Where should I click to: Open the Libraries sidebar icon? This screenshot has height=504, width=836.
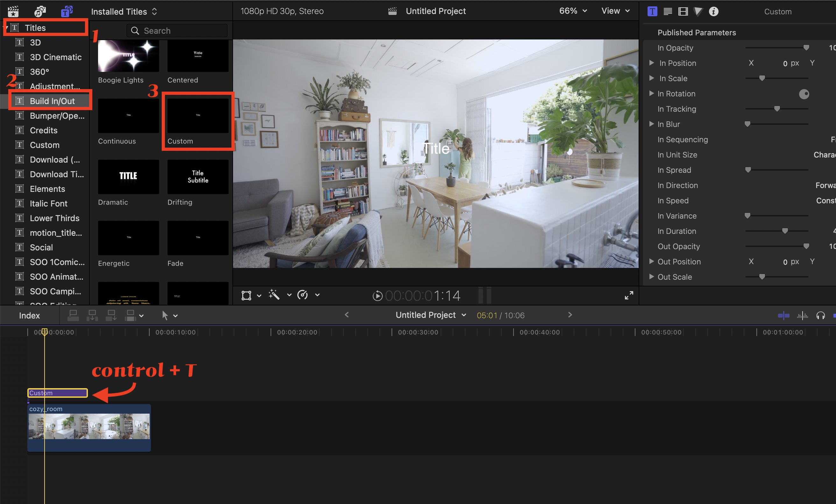point(13,11)
